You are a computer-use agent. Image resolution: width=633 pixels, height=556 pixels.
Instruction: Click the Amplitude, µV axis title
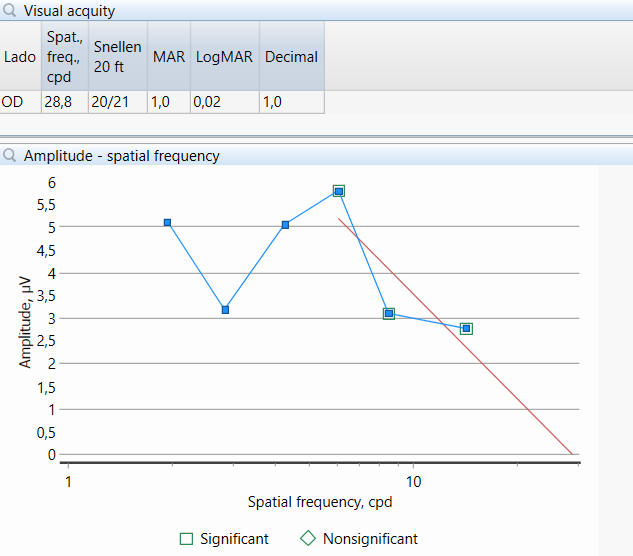(25, 322)
